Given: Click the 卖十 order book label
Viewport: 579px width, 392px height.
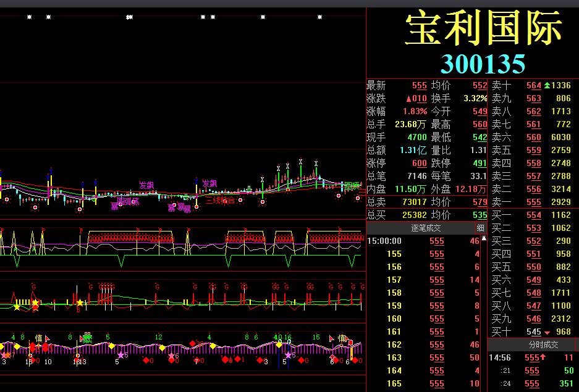Looking at the screenshot, I should tap(502, 86).
